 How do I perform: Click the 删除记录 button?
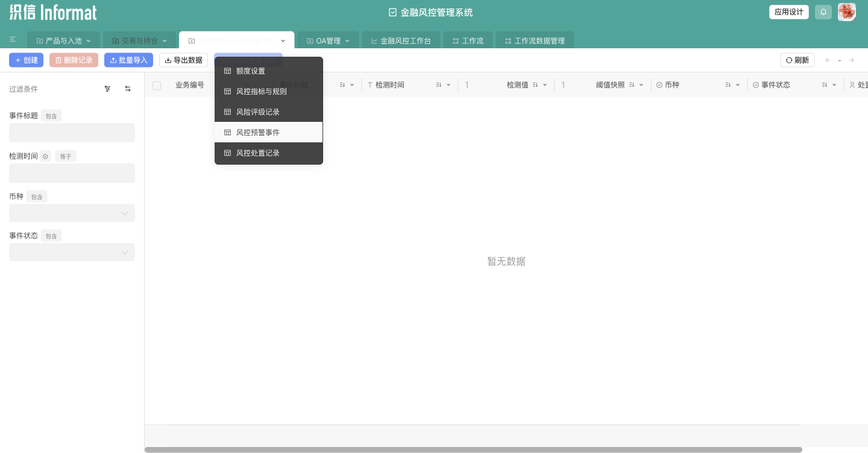point(74,60)
